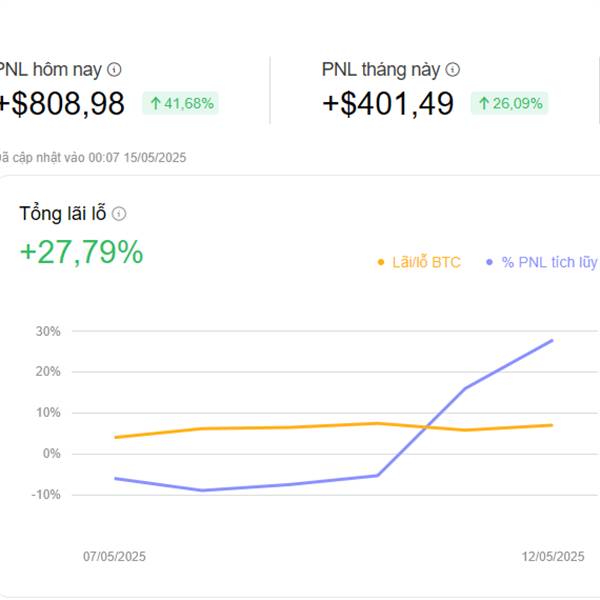Click the 07/05/2025 date on chart axis

click(114, 556)
